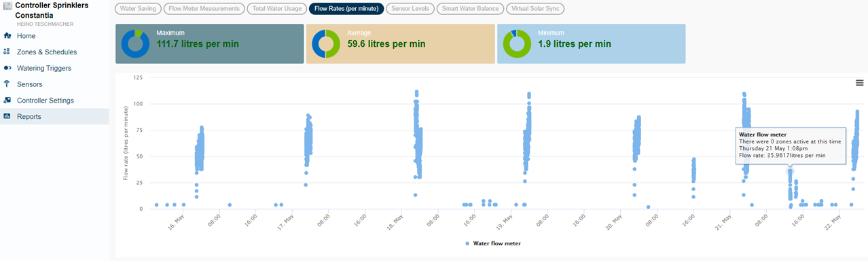868x261 pixels.
Task: Click the controller document icon beside title
Action: [7, 5]
